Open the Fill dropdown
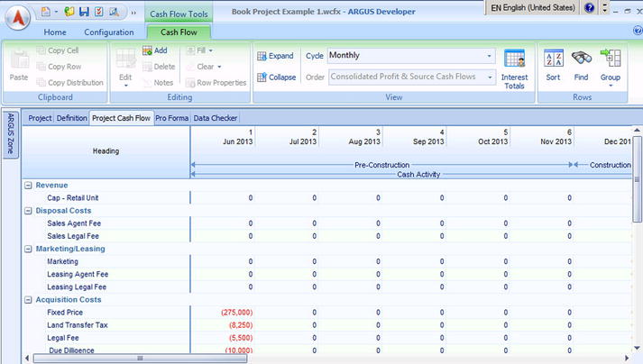The image size is (643, 364). point(199,50)
